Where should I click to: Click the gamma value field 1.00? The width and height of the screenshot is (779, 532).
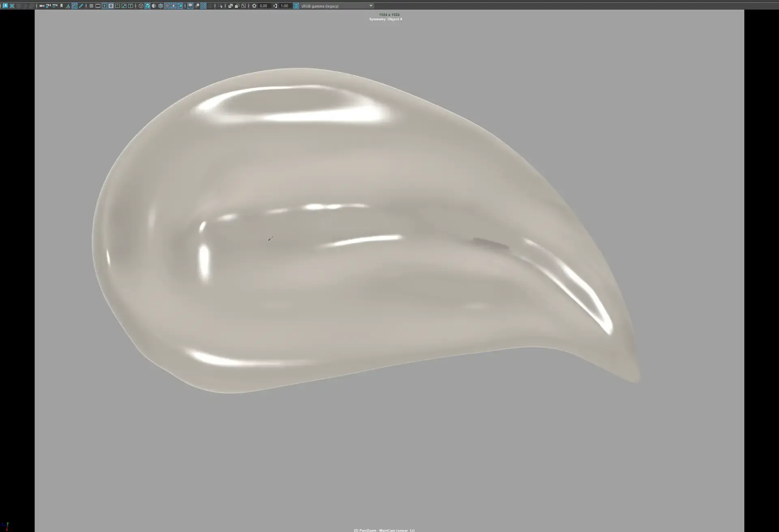click(x=284, y=6)
